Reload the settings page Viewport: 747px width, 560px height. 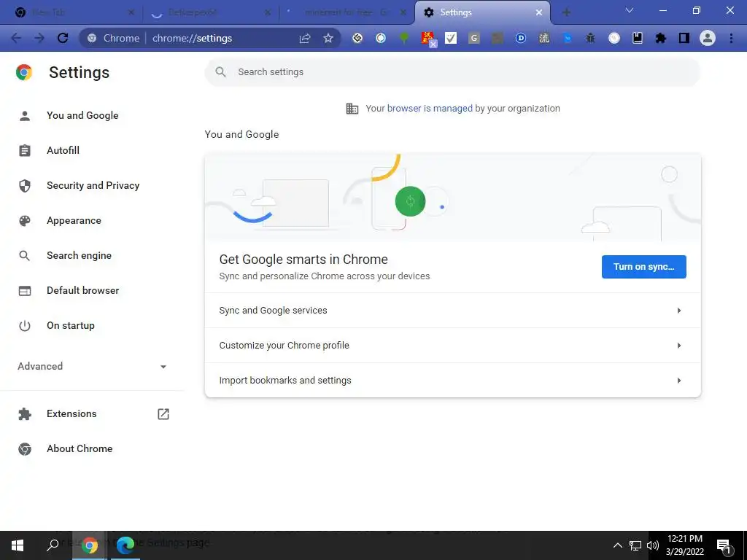click(63, 38)
